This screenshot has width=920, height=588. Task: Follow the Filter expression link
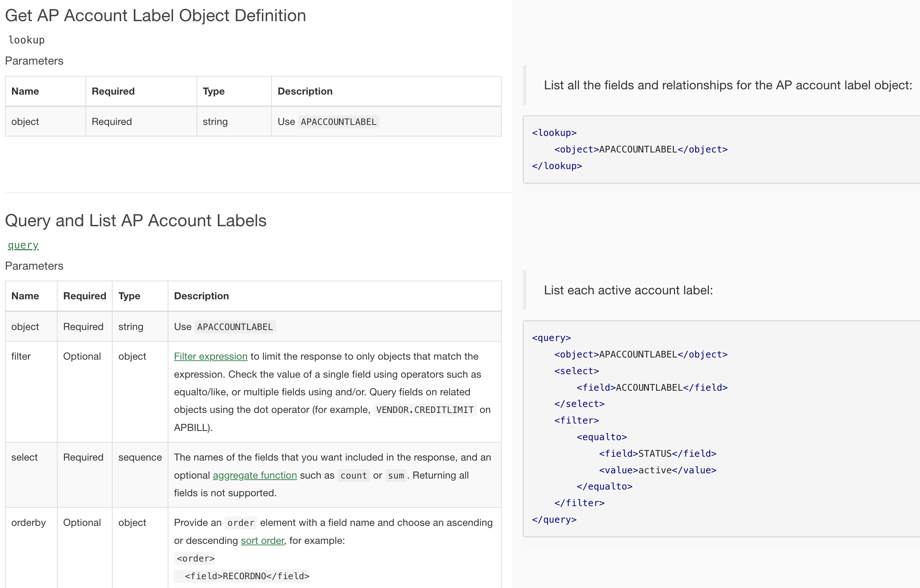coord(210,356)
